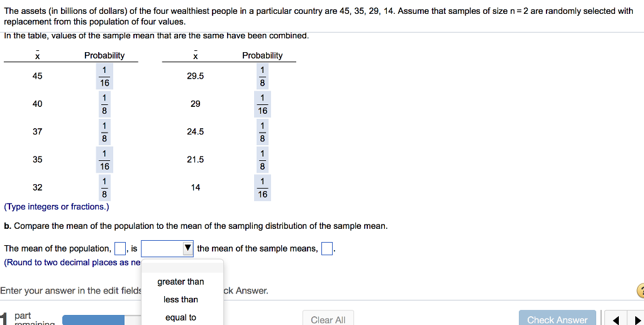Screen dimensions: 644x325
Task: Select 'greater than' from the dropdown list
Action: point(180,282)
